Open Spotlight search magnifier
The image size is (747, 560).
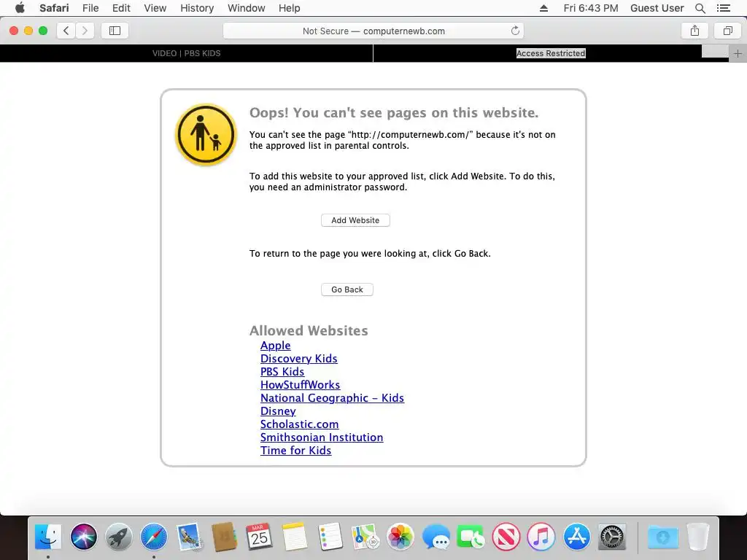click(700, 8)
